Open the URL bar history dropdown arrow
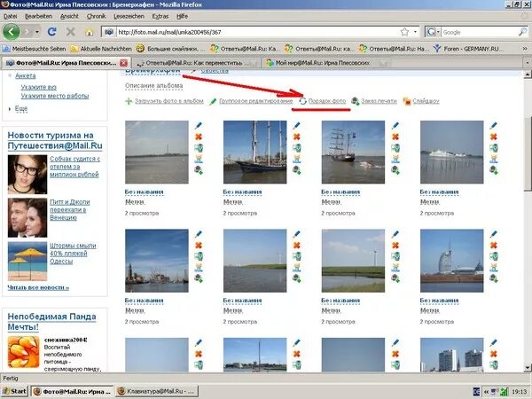The image size is (532, 399). [x=415, y=32]
